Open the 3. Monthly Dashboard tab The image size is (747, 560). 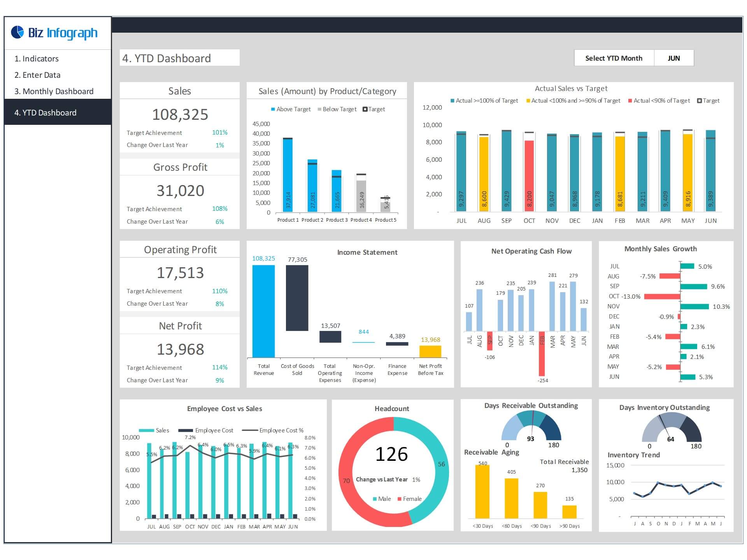54,91
